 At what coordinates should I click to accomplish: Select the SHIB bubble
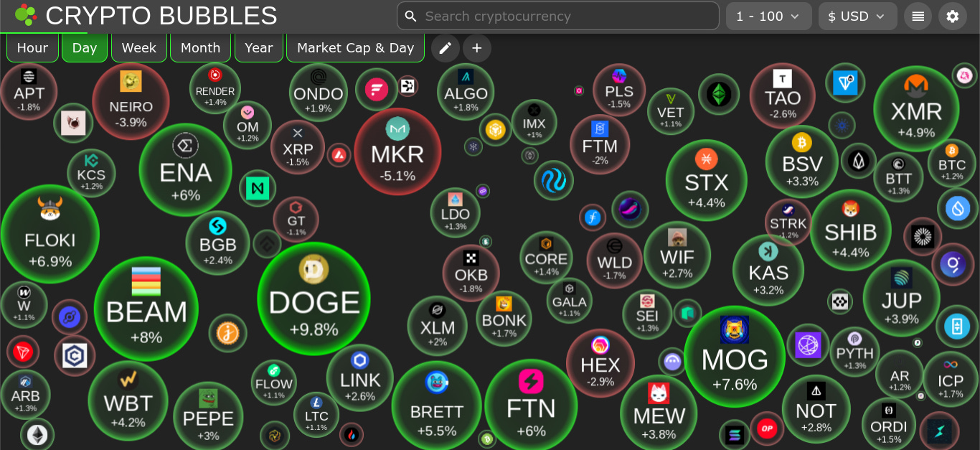(x=851, y=230)
